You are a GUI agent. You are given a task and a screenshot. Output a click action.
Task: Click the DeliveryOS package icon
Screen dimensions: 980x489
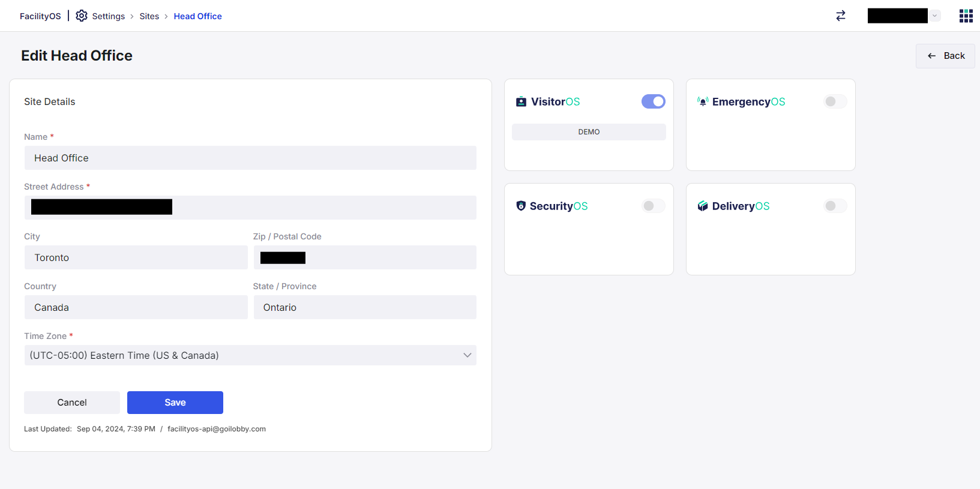point(703,206)
